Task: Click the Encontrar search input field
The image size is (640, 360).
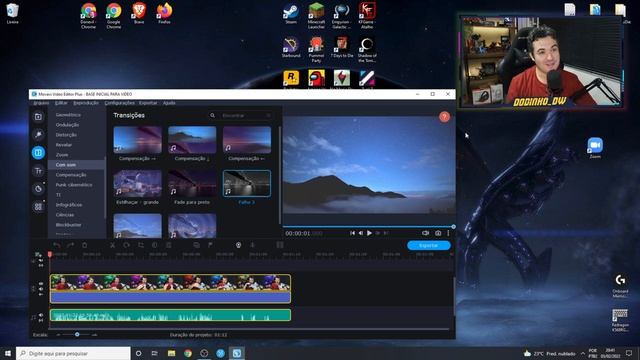Action: pos(245,116)
